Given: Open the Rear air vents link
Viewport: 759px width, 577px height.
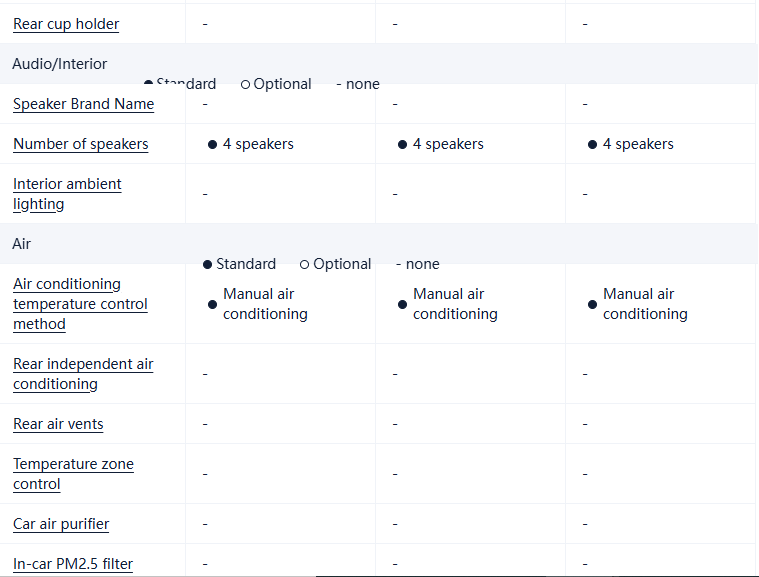Looking at the screenshot, I should pyautogui.click(x=58, y=424).
